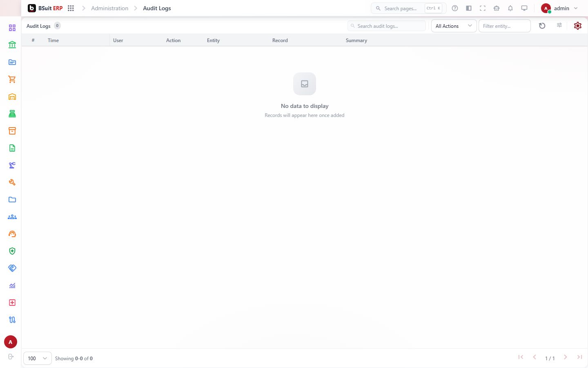588x368 pixels.
Task: Click the green document sidebar icon
Action: [x=12, y=148]
